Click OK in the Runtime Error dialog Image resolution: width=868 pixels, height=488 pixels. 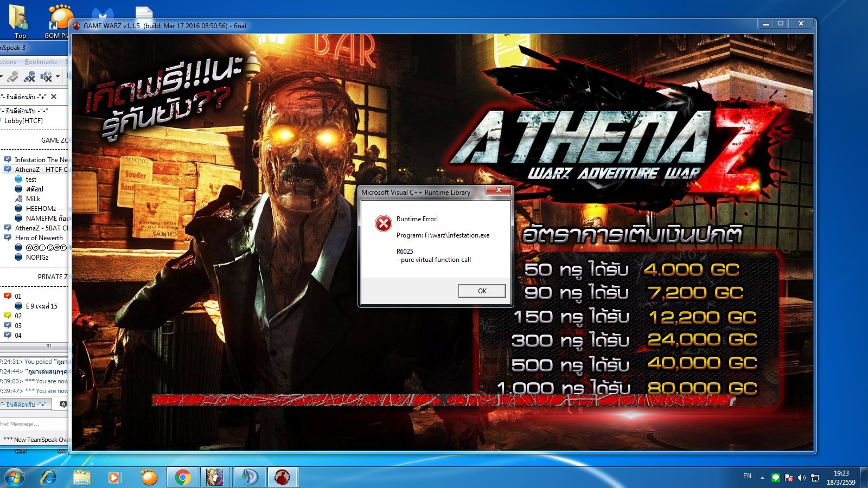click(482, 291)
